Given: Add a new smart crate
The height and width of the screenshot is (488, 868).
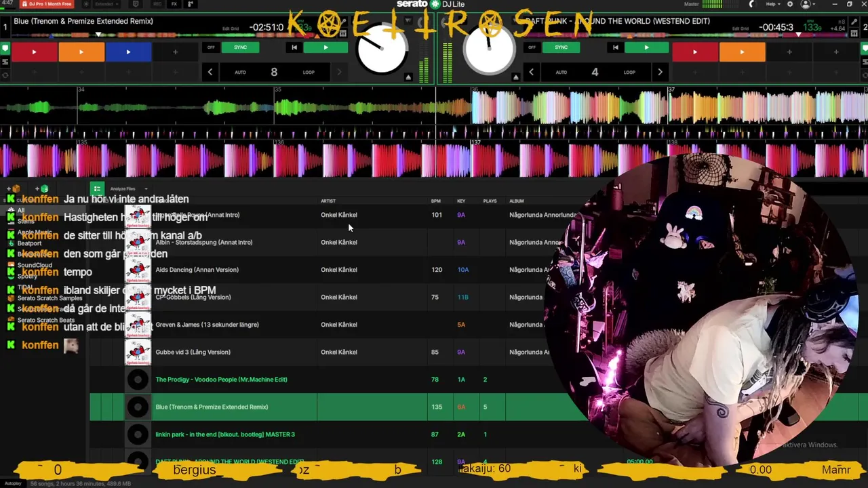Looking at the screenshot, I should (x=42, y=188).
